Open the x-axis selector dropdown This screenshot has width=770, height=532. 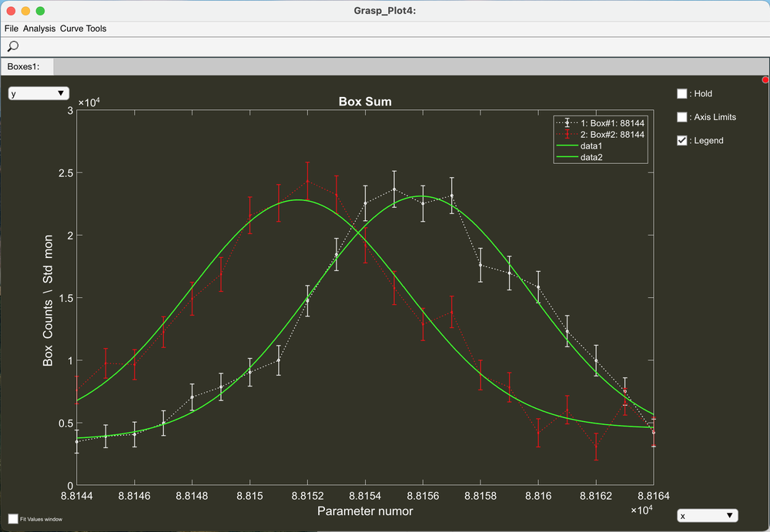point(708,515)
